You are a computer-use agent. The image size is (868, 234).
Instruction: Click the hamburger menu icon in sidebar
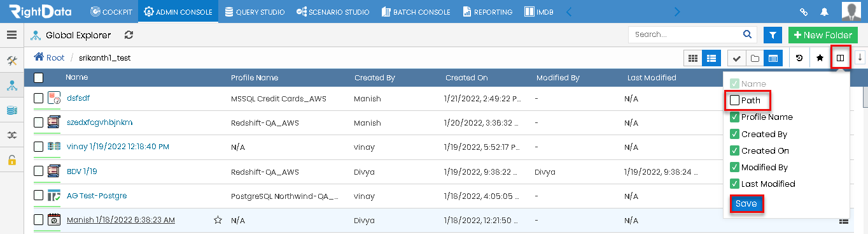pos(11,35)
